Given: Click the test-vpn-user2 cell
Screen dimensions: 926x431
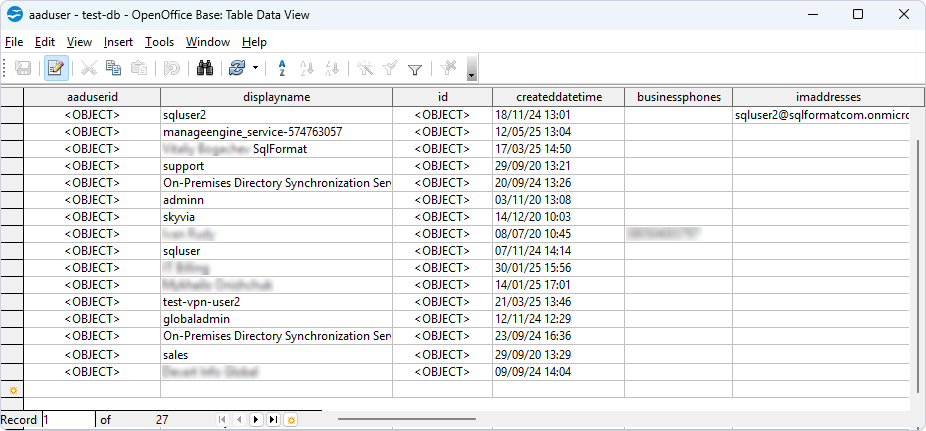Looking at the screenshot, I should 276,302.
